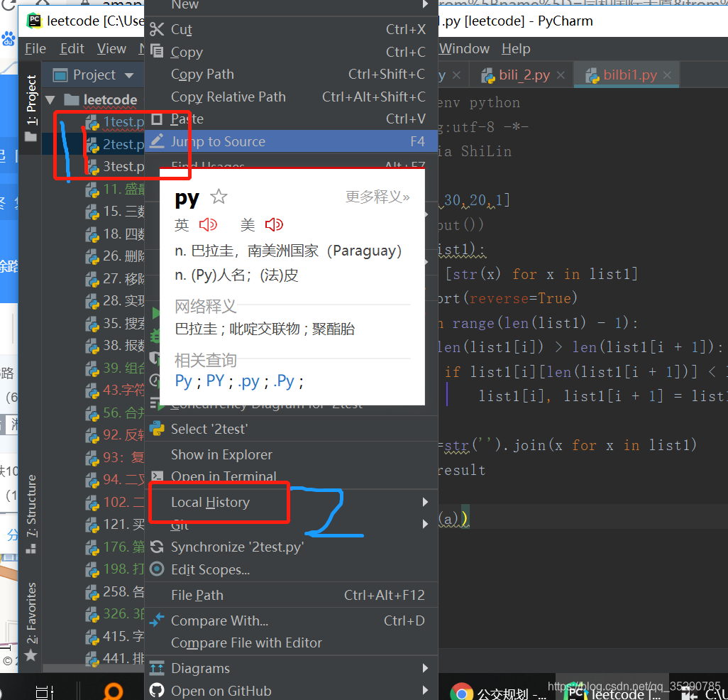Click the star icon next to 'py'
The width and height of the screenshot is (728, 700).
tap(219, 197)
